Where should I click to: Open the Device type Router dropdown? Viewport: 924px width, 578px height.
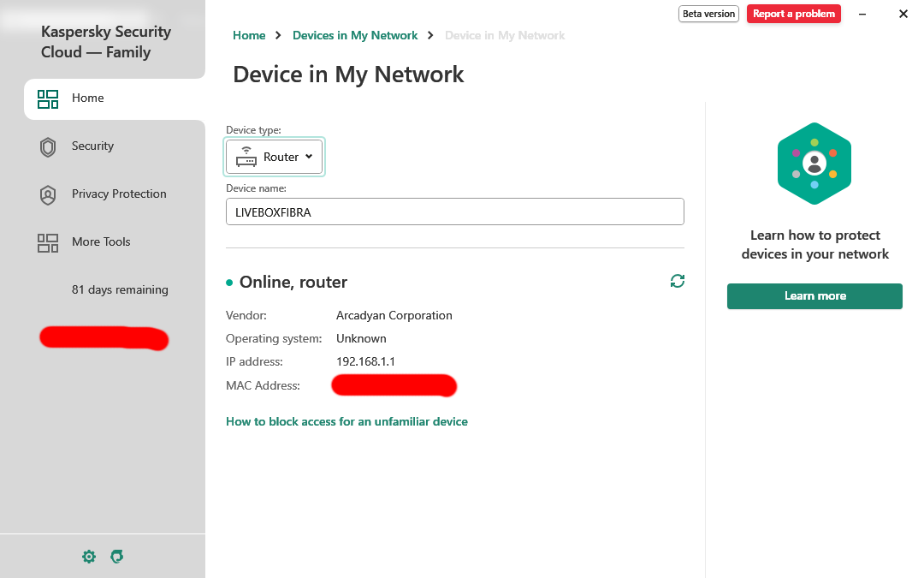click(x=275, y=157)
